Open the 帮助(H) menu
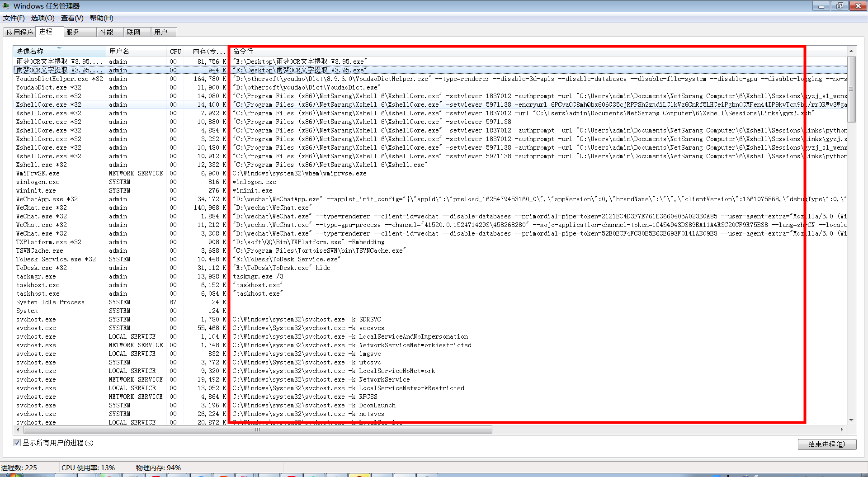Screen dimensions: 868x477 point(102,18)
